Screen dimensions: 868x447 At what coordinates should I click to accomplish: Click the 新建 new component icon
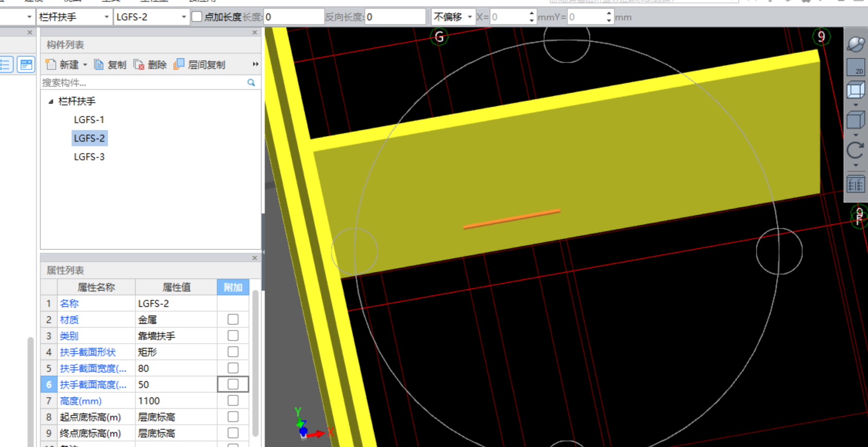pyautogui.click(x=51, y=64)
